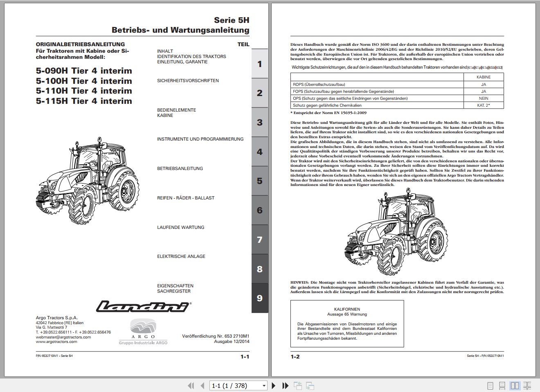This screenshot has height=392, width=540.
Task: Click the OPS row NEIN cell
Action: coord(484,99)
